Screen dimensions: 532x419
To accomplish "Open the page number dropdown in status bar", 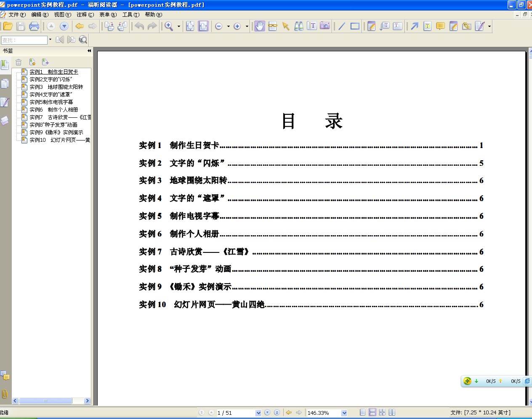I will coord(258,413).
